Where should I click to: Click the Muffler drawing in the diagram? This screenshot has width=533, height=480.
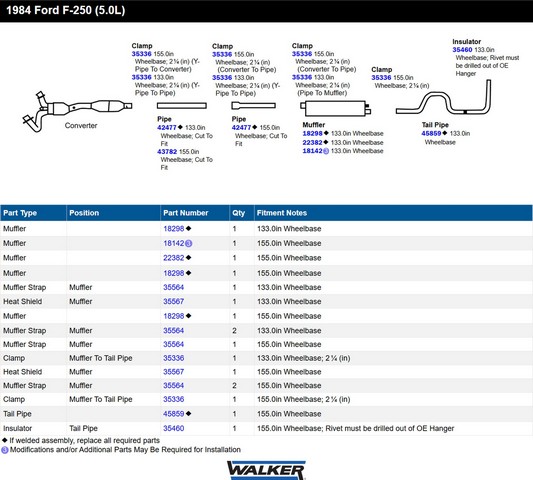335,108
